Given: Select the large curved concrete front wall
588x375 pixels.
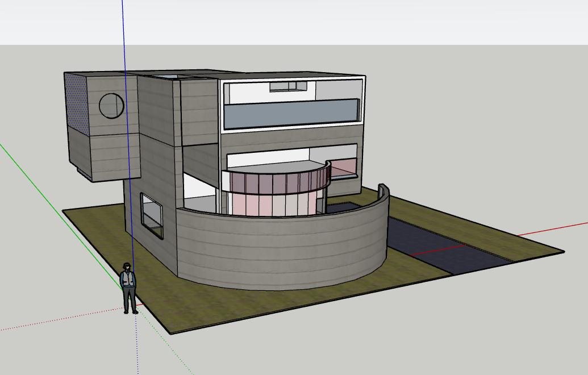Looking at the screenshot, I should point(284,249).
